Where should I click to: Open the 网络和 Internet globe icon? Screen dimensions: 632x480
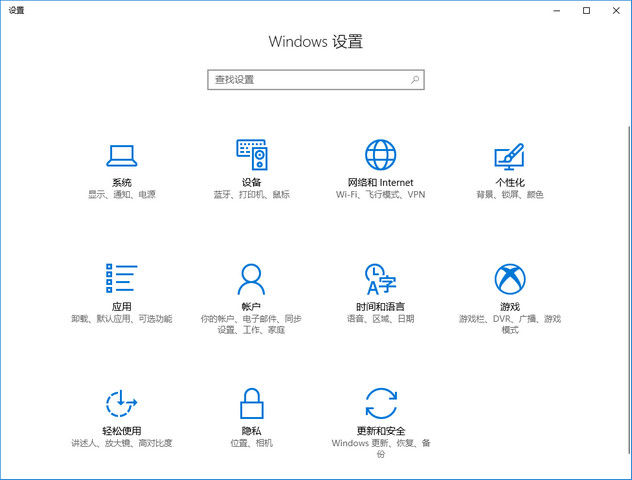pyautogui.click(x=380, y=155)
